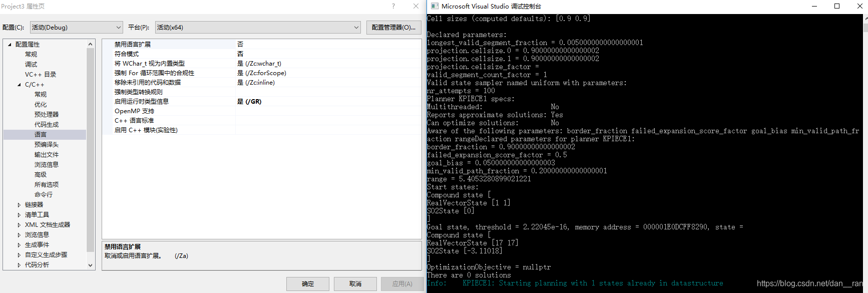The image size is (868, 293).
Task: Select 高级 in the tree
Action: 41,175
